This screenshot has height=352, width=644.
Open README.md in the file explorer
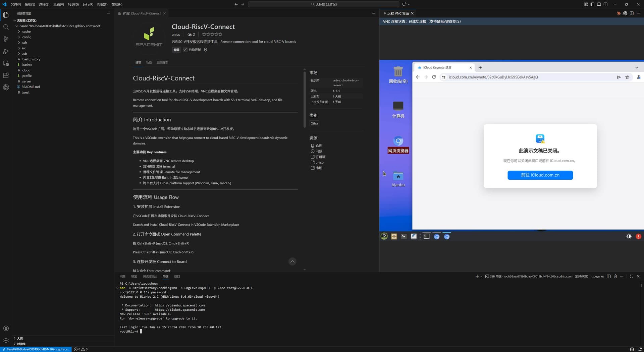point(30,87)
